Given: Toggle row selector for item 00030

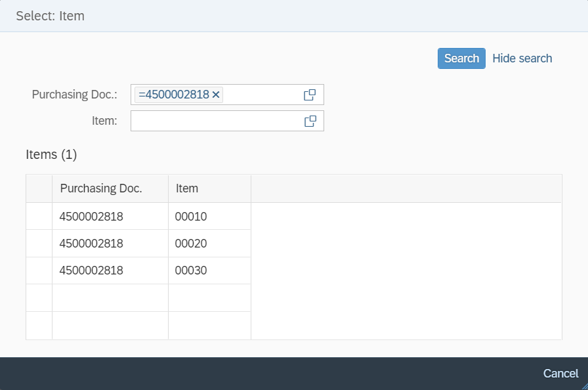Looking at the screenshot, I should [x=39, y=271].
